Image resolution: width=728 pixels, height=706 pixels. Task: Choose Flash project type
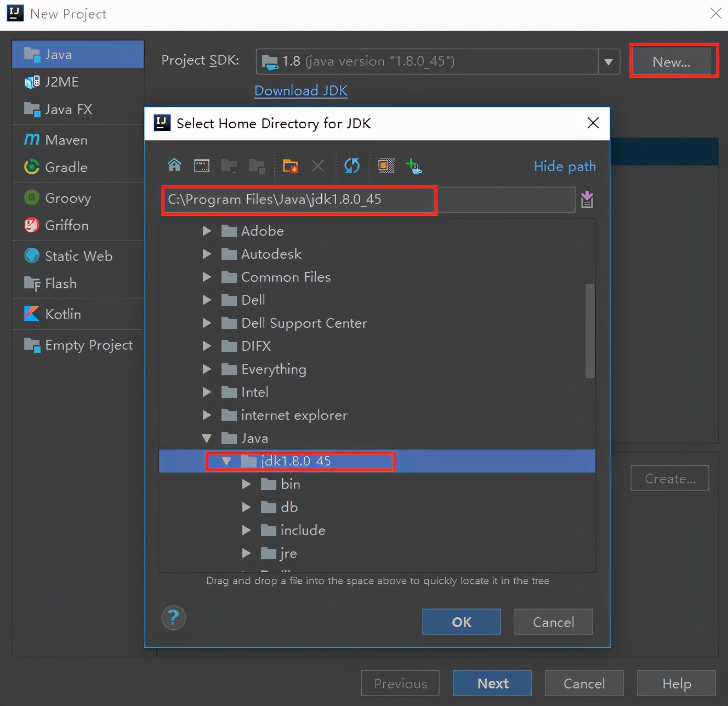[x=78, y=283]
